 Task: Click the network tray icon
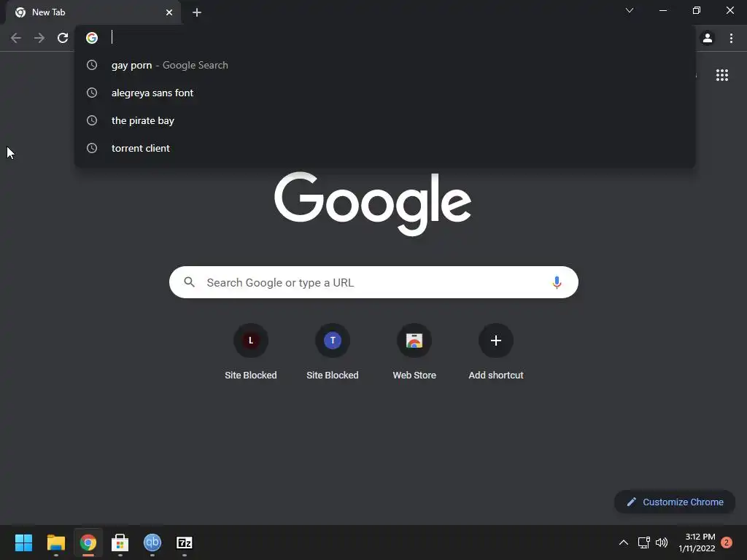point(643,542)
